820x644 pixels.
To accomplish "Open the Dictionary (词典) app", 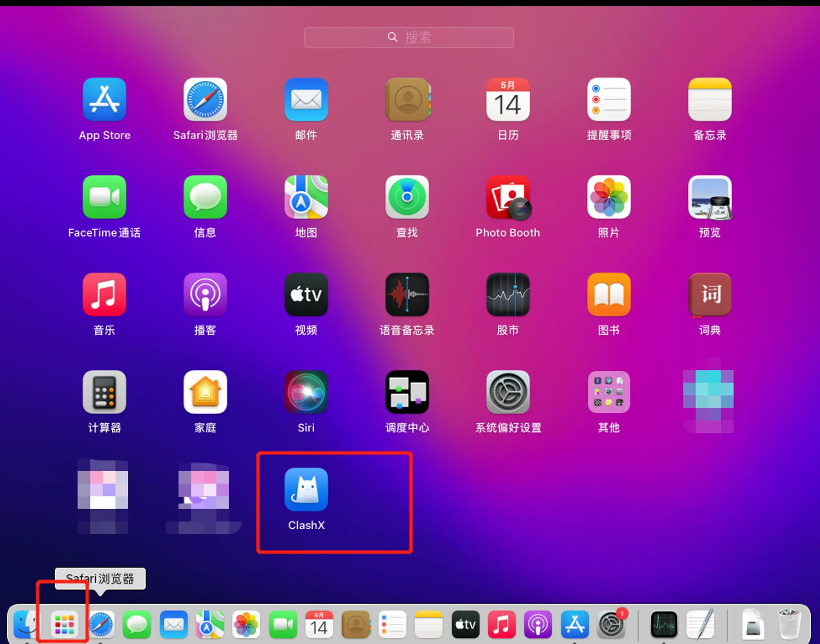I will 709,295.
